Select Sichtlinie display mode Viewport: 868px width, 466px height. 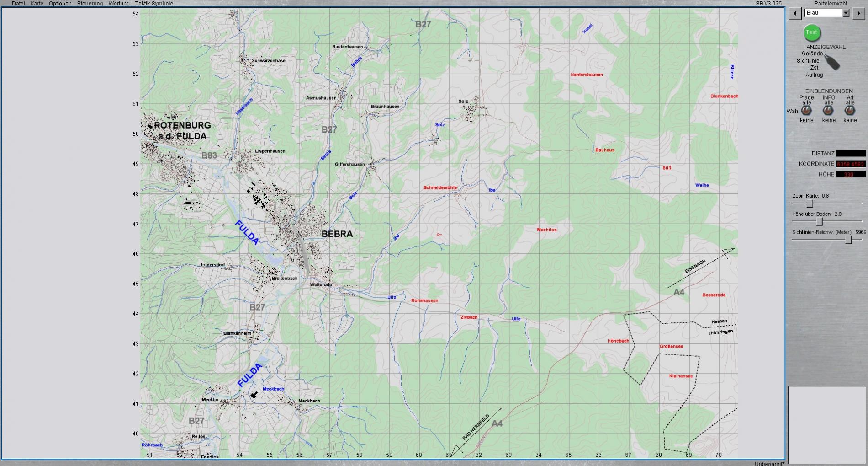pyautogui.click(x=808, y=61)
